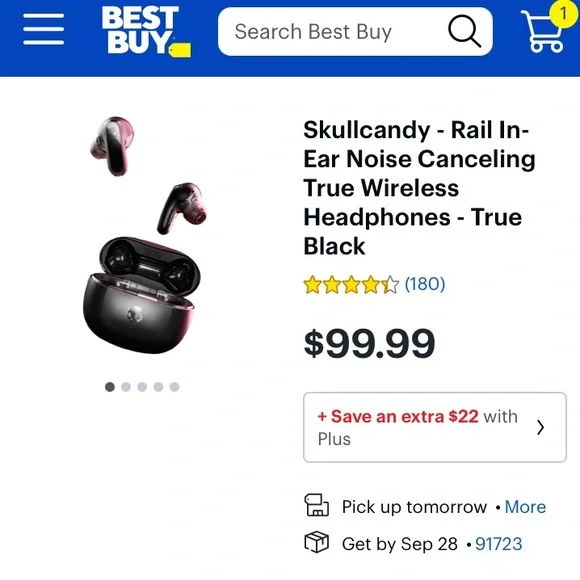Click the magnifying glass search icon
580x580 pixels.
465,31
